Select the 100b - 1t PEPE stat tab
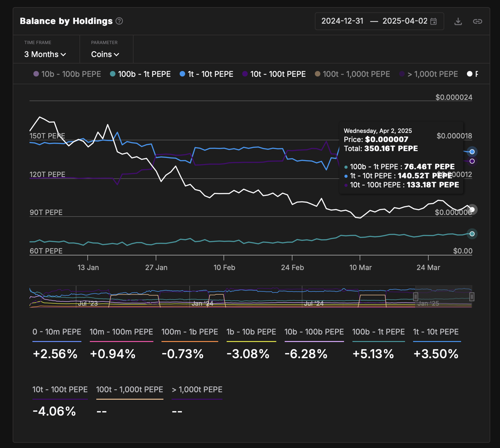 (378, 332)
